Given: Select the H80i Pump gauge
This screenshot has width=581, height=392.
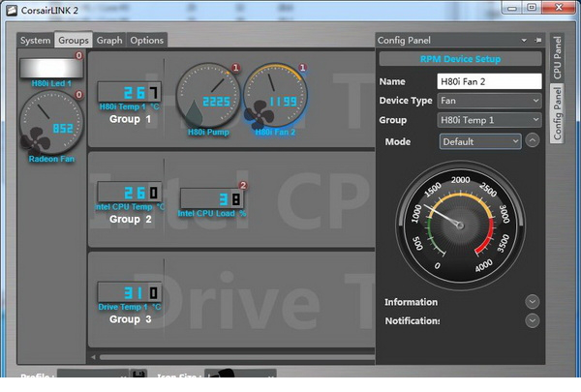Looking at the screenshot, I should [x=208, y=95].
